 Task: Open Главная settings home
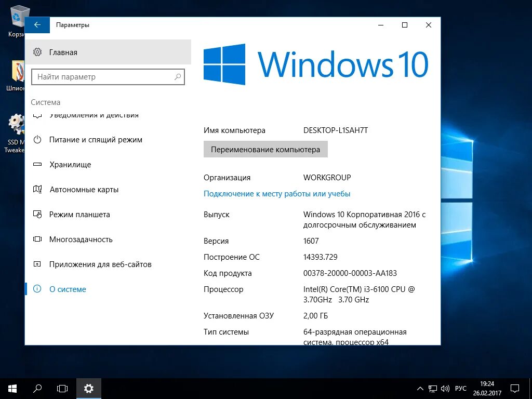pyautogui.click(x=108, y=52)
